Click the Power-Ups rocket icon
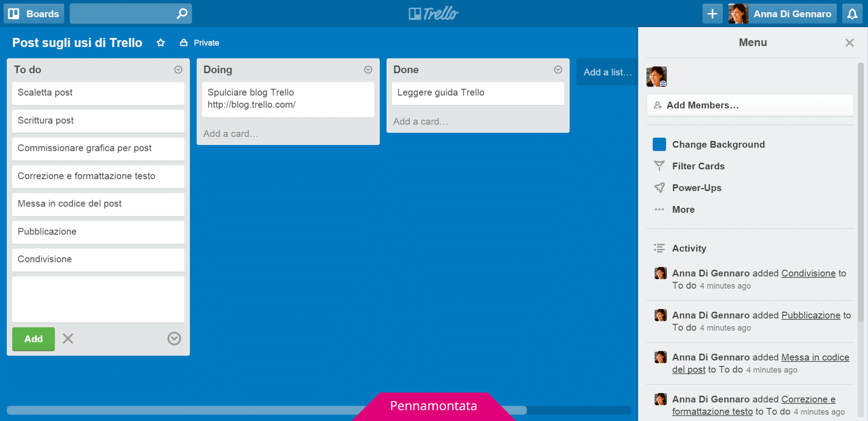The width and height of the screenshot is (868, 421). 659,188
